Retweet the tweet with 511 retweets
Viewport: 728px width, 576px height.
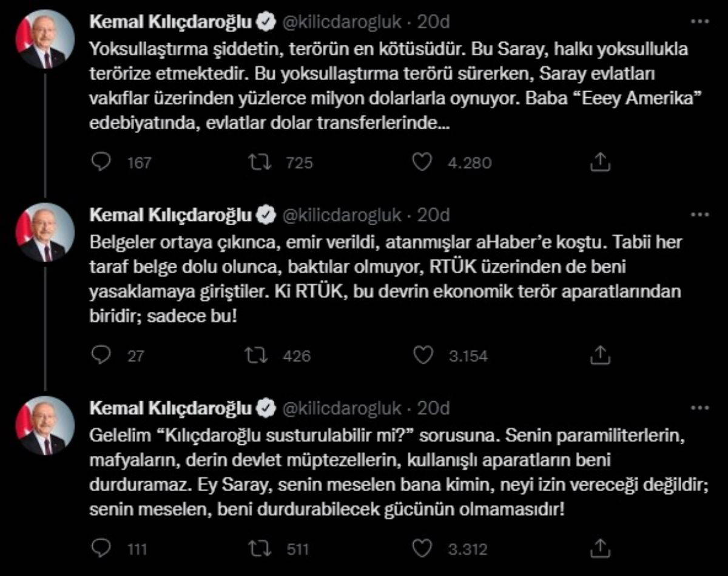pos(262,549)
